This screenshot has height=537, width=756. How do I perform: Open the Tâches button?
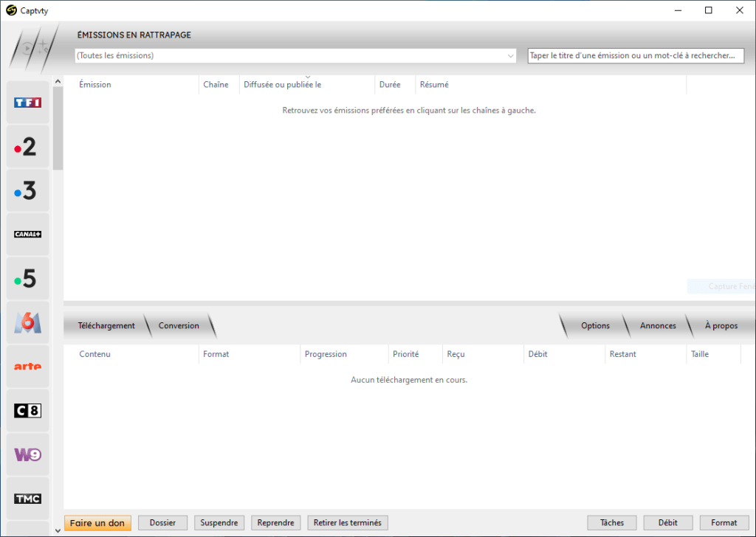[x=612, y=522]
